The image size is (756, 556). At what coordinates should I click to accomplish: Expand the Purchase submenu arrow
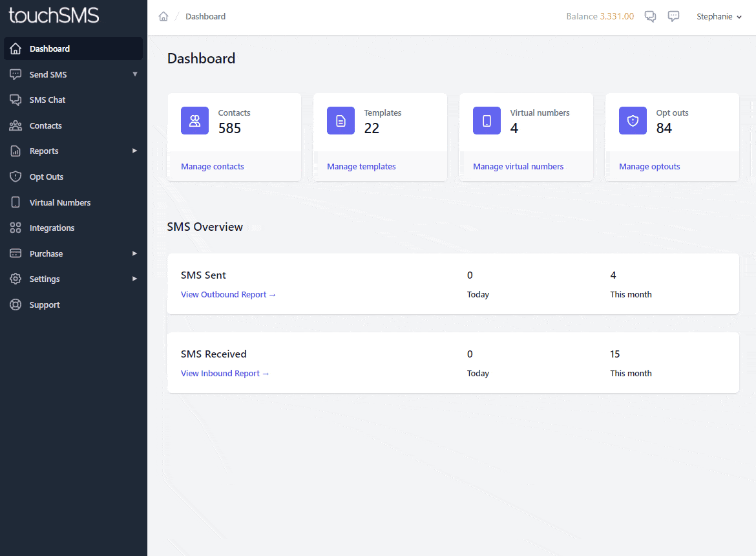click(x=135, y=253)
